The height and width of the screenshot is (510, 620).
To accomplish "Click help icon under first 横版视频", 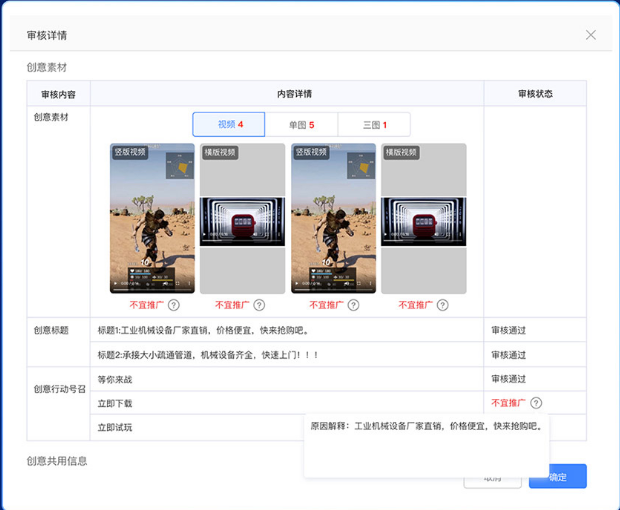I will coord(259,305).
